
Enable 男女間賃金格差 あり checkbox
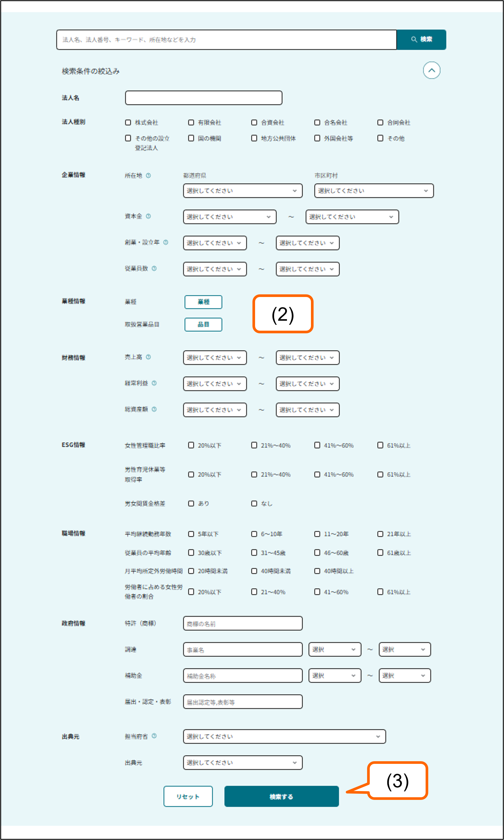[191, 503]
